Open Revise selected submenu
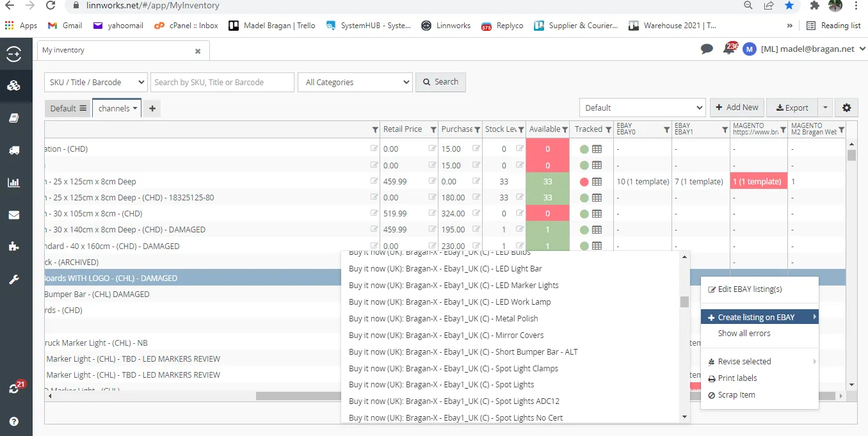868x436 pixels. click(x=759, y=362)
